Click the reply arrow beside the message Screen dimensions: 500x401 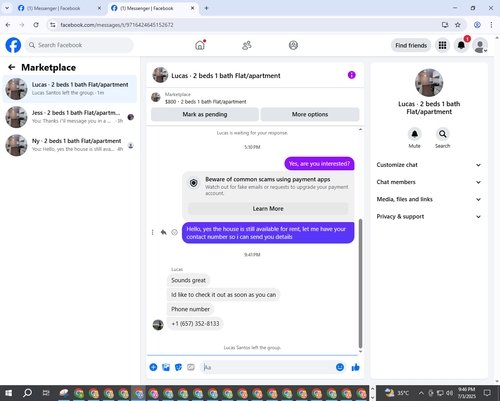pyautogui.click(x=163, y=232)
